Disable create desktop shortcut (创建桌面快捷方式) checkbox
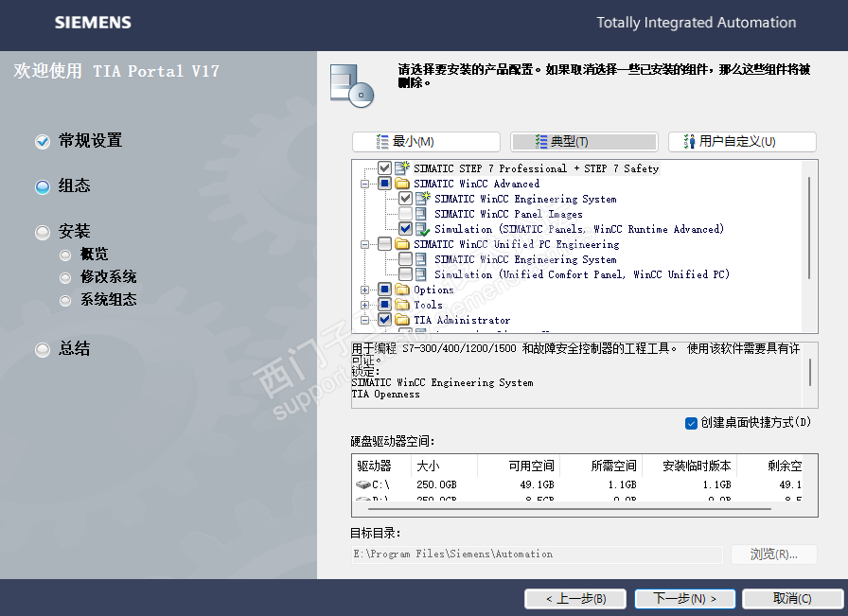Screen dimensions: 848x616 tap(691, 423)
